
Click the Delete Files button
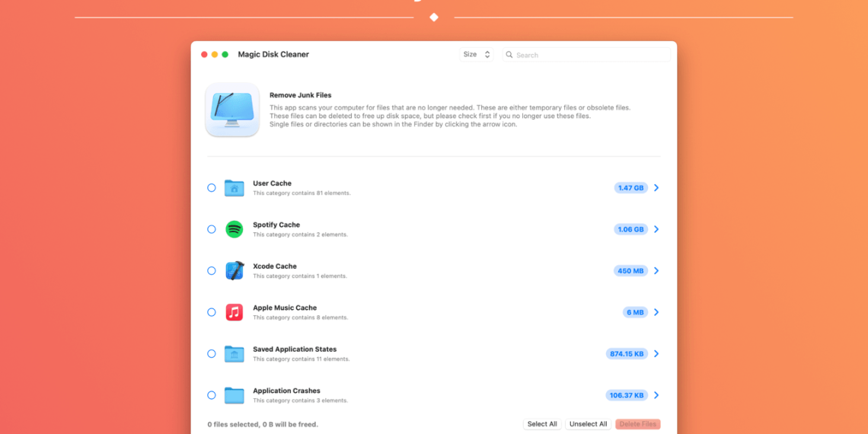(637, 424)
